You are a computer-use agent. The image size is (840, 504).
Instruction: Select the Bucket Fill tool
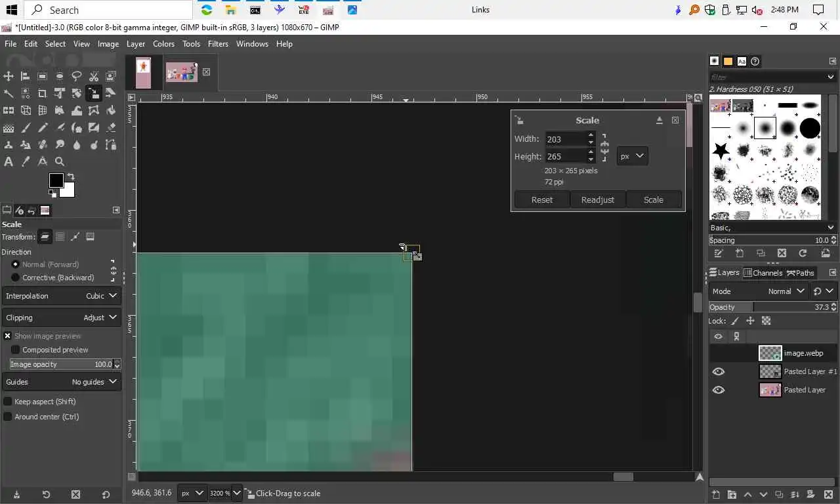(x=111, y=110)
